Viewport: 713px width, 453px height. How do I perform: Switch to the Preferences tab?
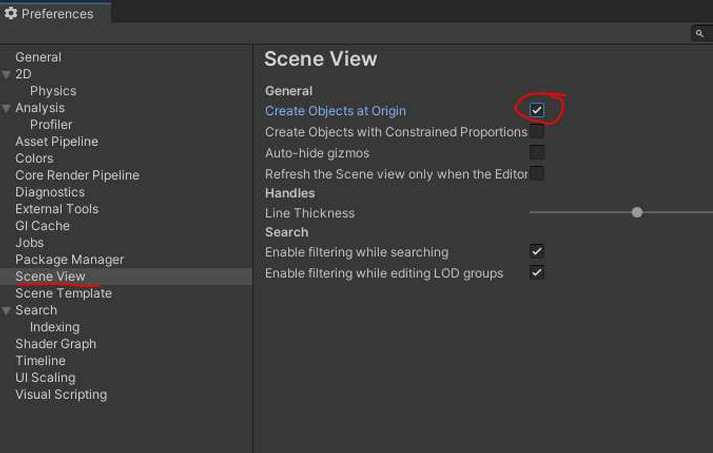pos(55,14)
